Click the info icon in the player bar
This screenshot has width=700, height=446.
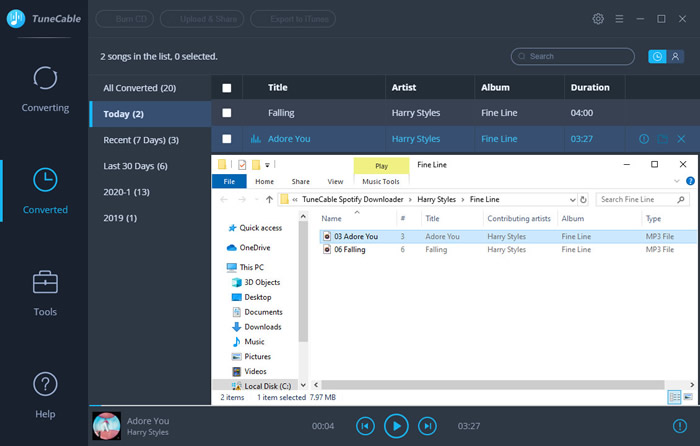coord(679,426)
